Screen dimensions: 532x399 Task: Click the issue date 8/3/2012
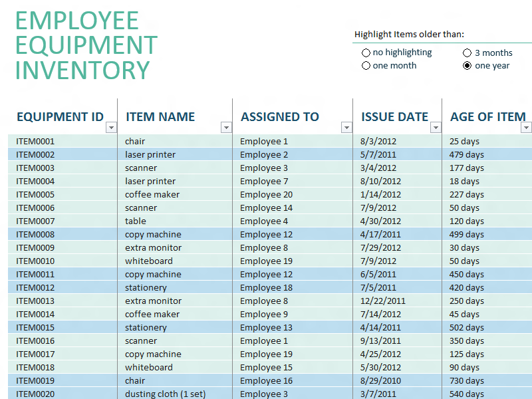pyautogui.click(x=397, y=141)
